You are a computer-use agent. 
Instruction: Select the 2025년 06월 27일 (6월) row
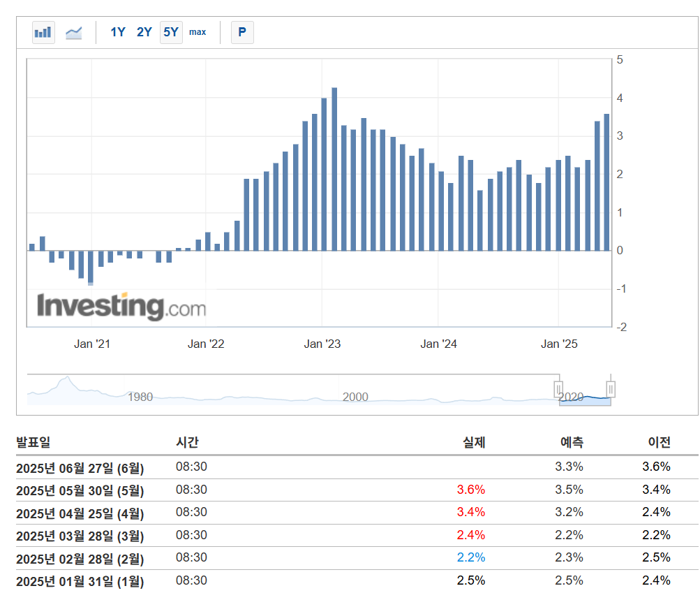click(x=357, y=467)
